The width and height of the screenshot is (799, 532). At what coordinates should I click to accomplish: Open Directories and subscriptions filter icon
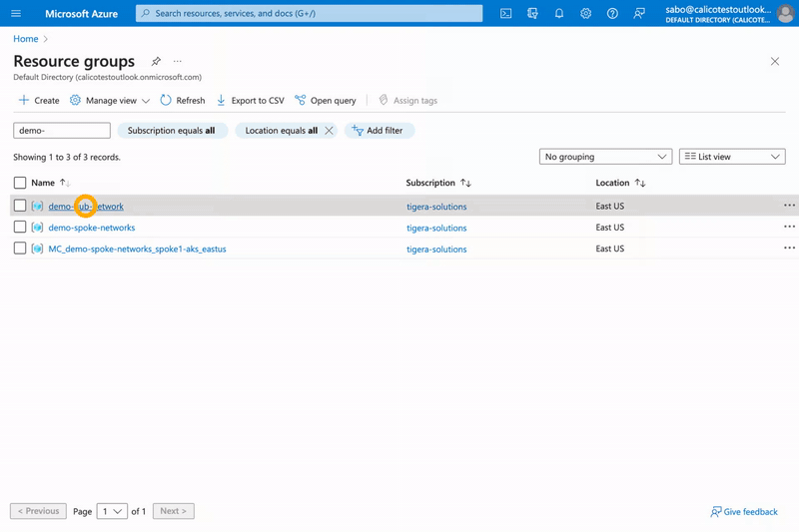click(532, 13)
